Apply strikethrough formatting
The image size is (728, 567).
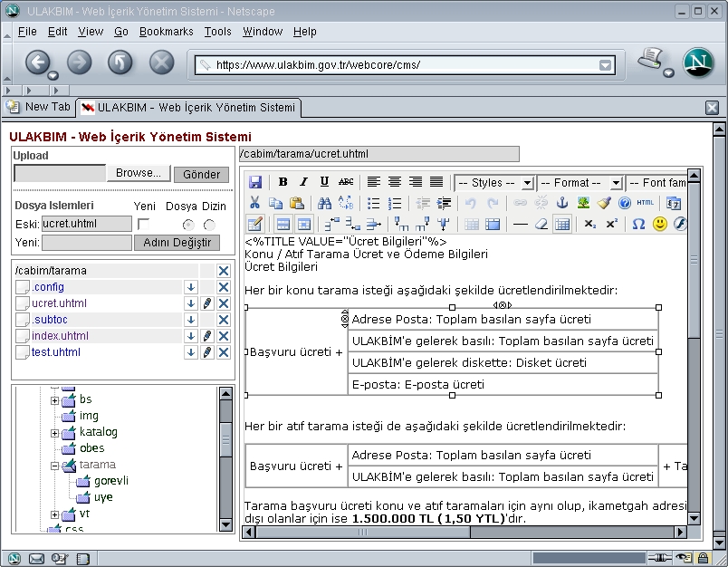coord(346,182)
